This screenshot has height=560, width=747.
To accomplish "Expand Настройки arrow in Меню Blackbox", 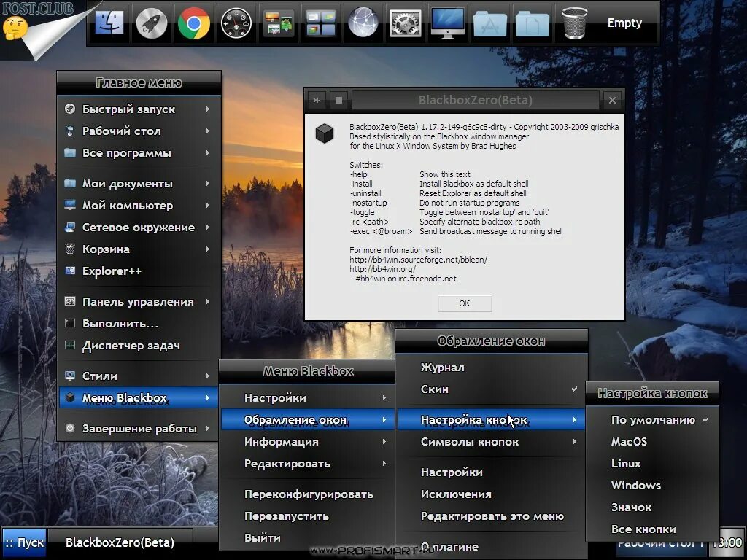I will [384, 397].
